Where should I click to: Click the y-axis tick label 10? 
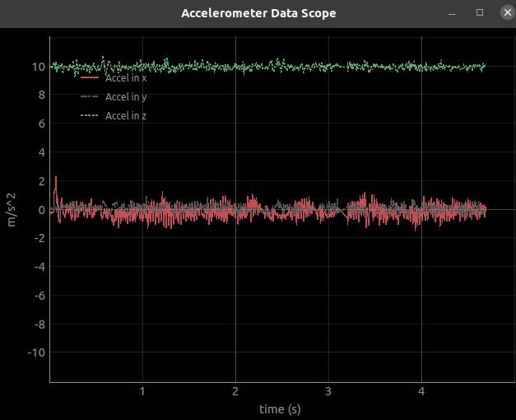39,67
